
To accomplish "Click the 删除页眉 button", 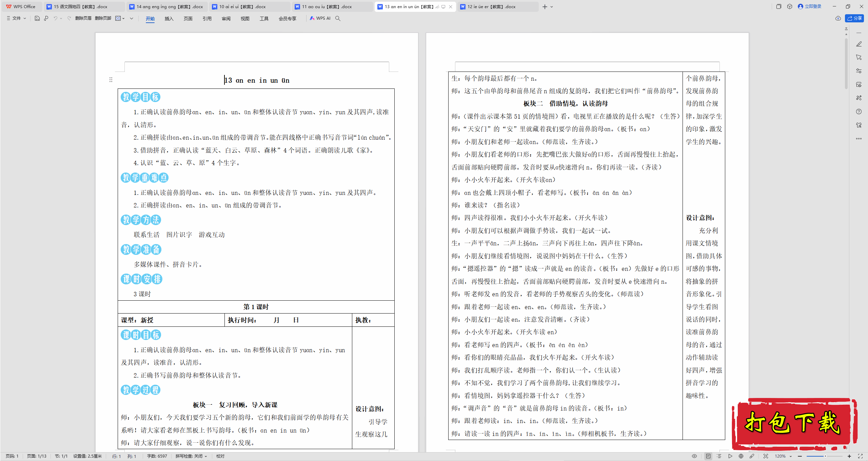I will click(x=83, y=18).
